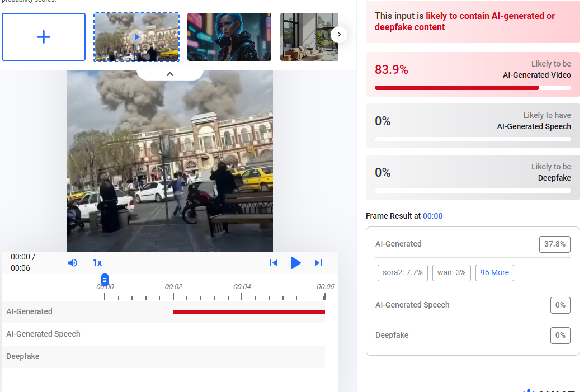Image resolution: width=584 pixels, height=392 pixels.
Task: Select the explosion video thumbnail
Action: [136, 37]
